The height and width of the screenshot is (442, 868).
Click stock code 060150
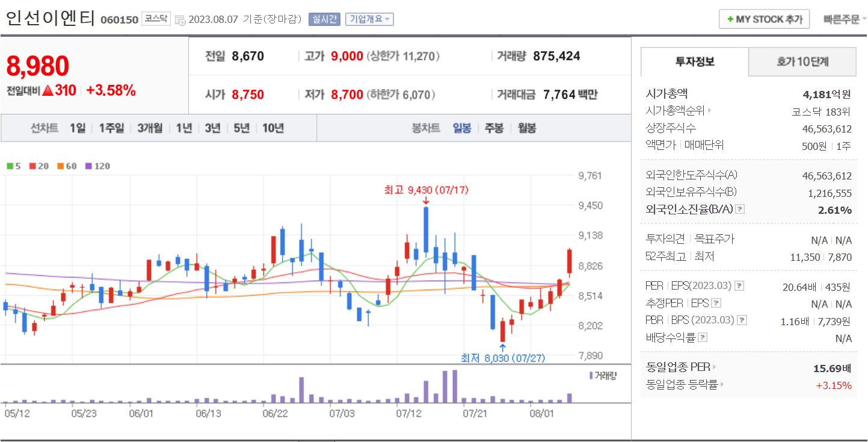coord(119,20)
